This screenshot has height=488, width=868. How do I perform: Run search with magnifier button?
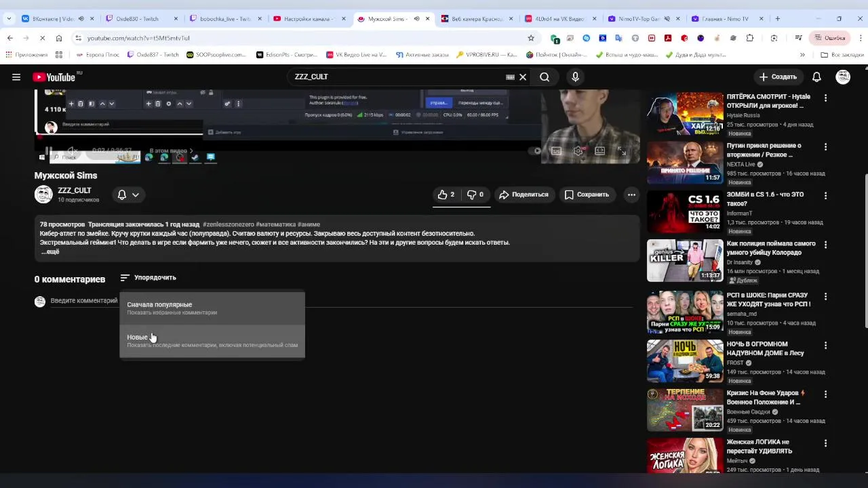pos(545,77)
